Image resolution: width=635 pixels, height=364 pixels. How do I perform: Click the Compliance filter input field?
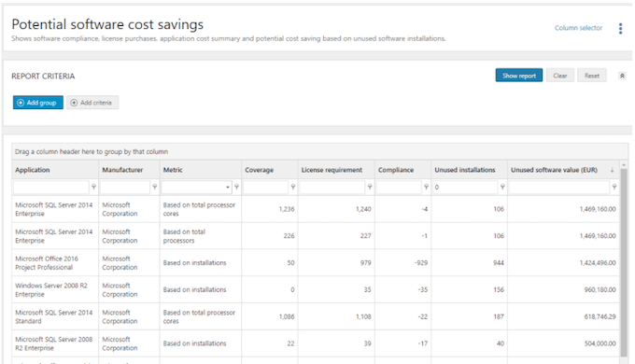(x=399, y=187)
